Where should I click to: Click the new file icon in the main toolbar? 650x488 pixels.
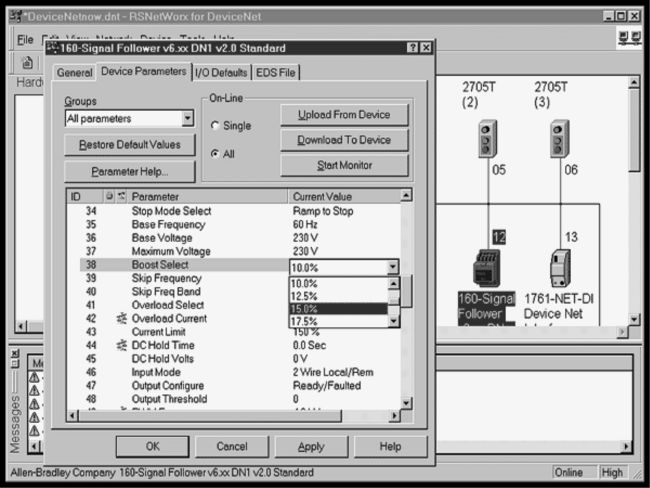pos(27,63)
